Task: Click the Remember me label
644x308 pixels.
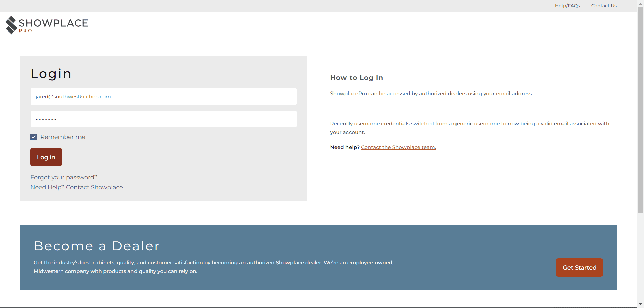Action: (63, 137)
